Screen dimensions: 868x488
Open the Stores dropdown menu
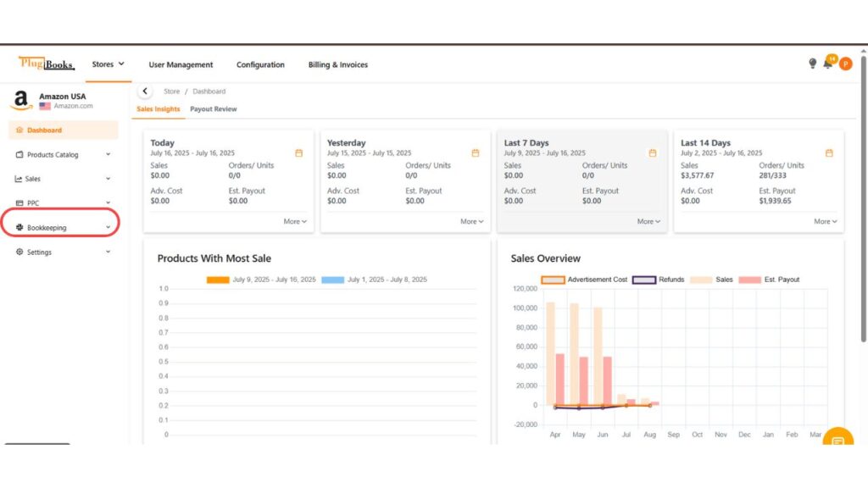[108, 64]
